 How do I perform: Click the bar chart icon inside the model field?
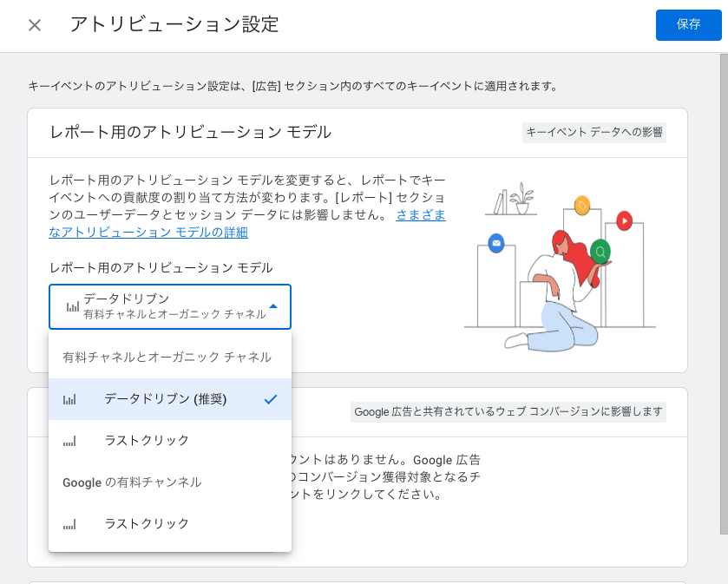click(71, 307)
